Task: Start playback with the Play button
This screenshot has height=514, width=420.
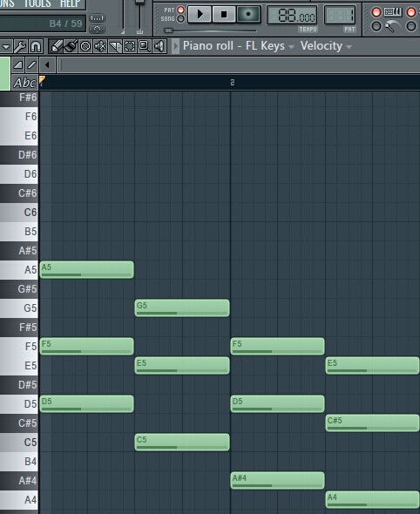Action: [200, 15]
